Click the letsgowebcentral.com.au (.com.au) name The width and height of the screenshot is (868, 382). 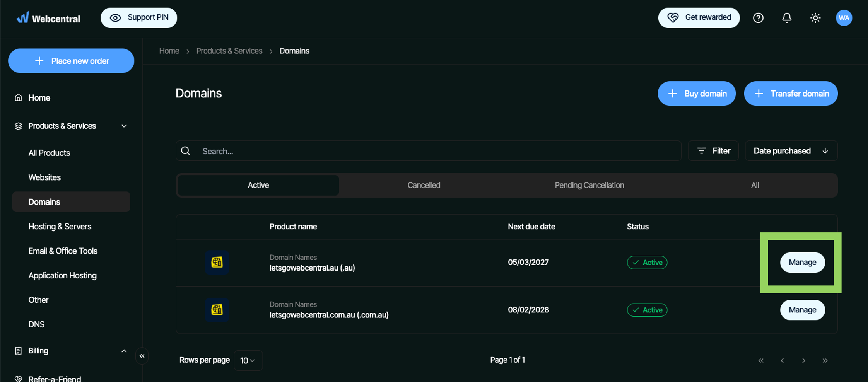pos(329,315)
